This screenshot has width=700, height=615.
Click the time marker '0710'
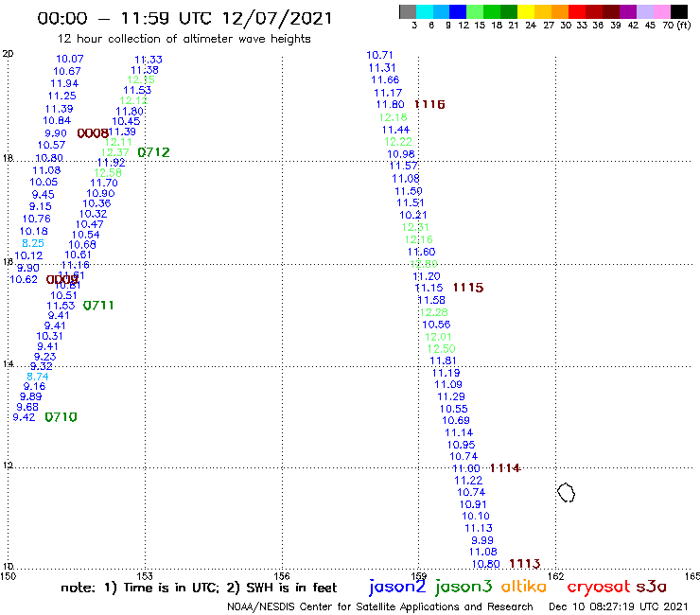(x=61, y=417)
